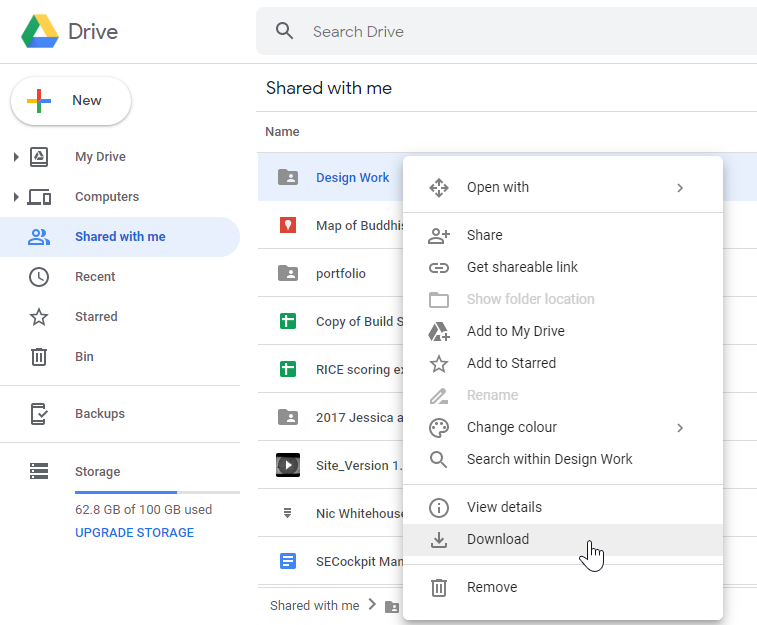Screen dimensions: 757x625
Task: Click the storage usage progress bar
Action: pos(157,492)
